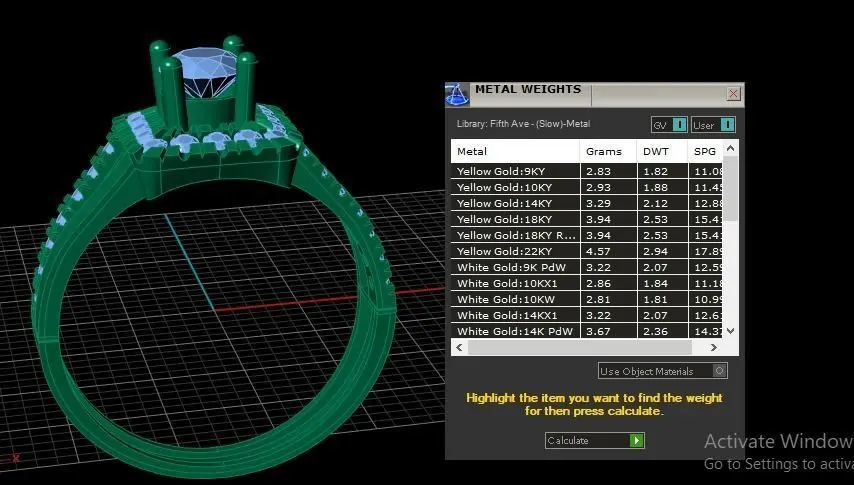This screenshot has width=854, height=485.
Task: Select White Gold:10KW row
Action: 587,299
